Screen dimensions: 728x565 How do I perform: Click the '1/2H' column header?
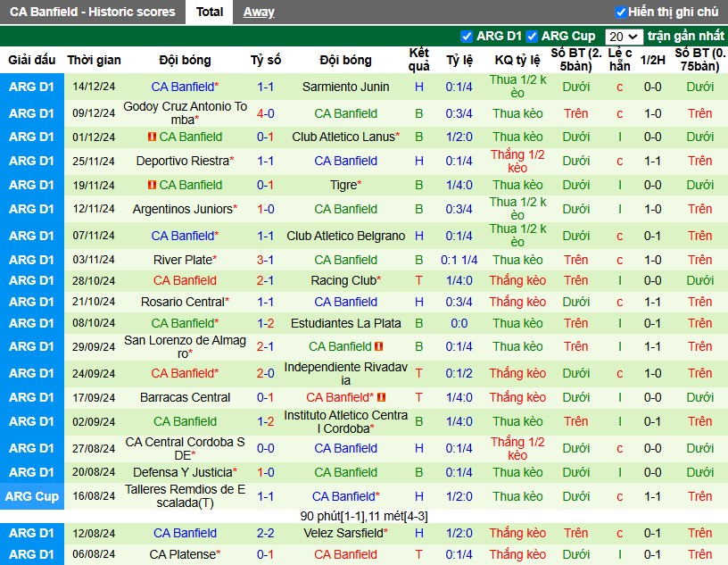point(652,60)
